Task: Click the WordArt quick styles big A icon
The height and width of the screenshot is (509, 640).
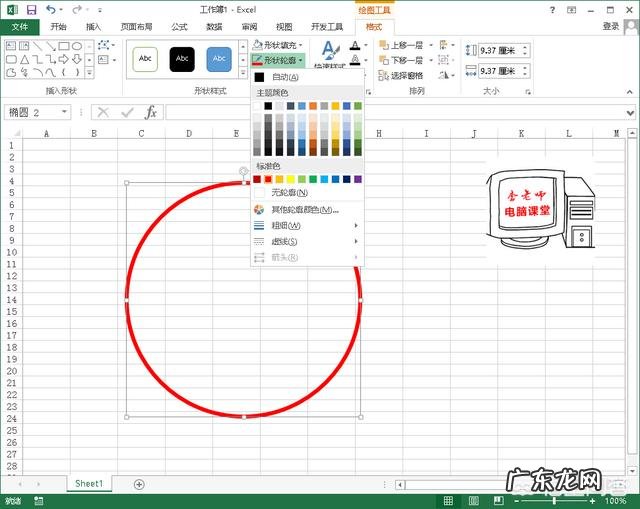Action: [330, 50]
